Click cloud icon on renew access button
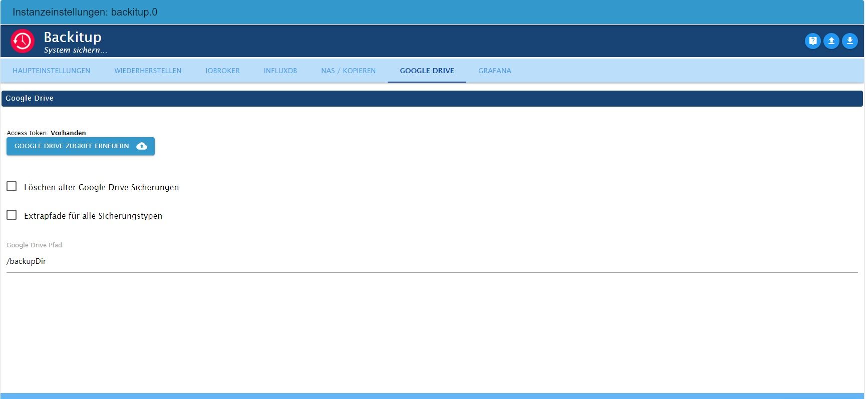Image resolution: width=868 pixels, height=399 pixels. (142, 146)
